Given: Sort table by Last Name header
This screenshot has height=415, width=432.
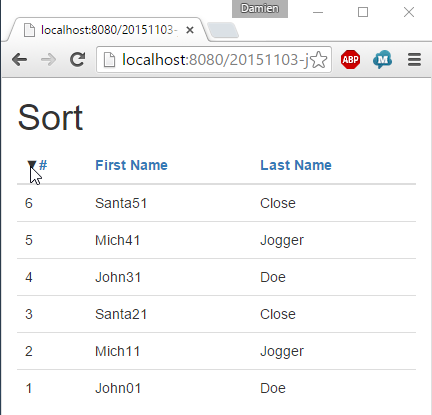Looking at the screenshot, I should tap(296, 165).
